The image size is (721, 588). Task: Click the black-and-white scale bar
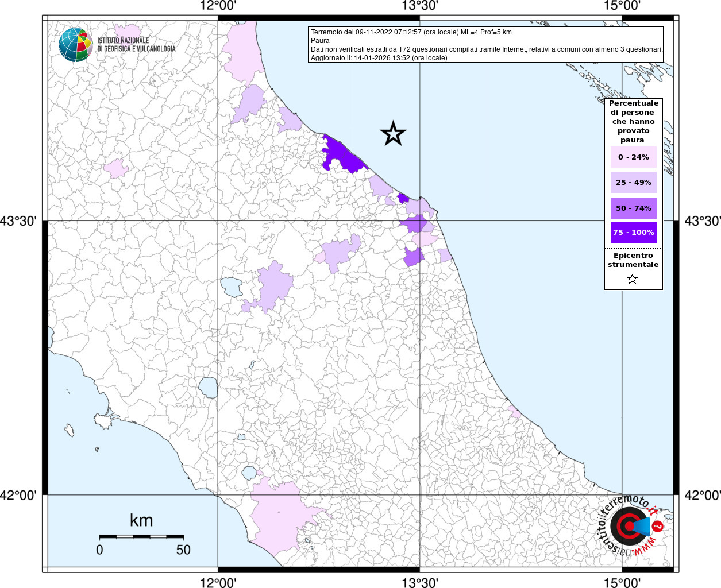coord(141,536)
